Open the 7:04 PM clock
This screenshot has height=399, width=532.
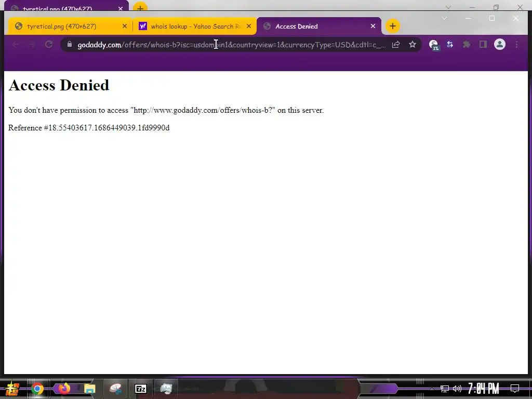[x=484, y=389]
